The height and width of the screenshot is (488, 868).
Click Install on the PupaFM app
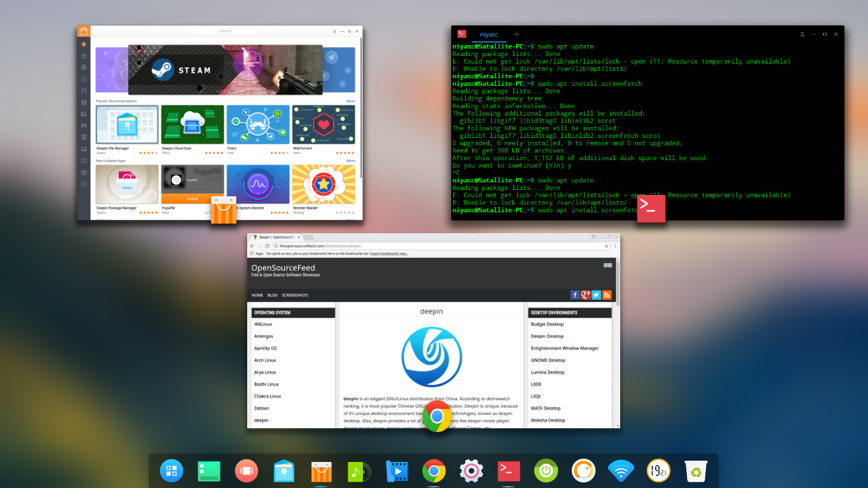click(x=192, y=199)
